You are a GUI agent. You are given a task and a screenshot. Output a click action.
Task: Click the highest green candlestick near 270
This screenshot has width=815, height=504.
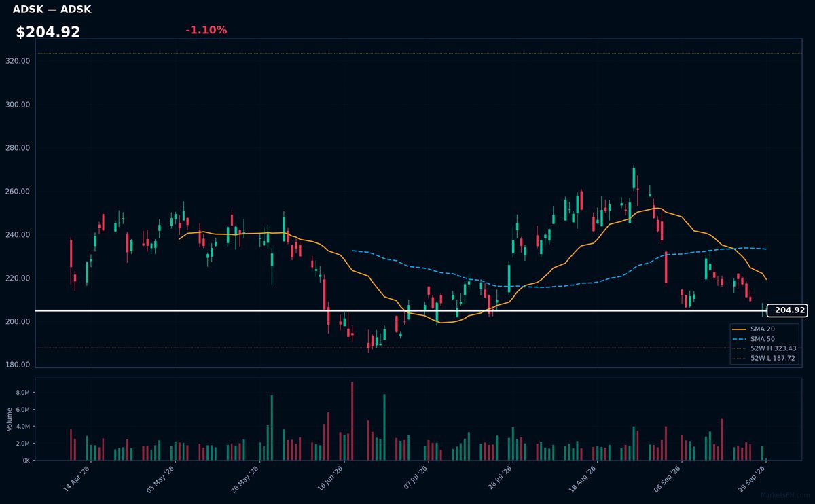634,179
